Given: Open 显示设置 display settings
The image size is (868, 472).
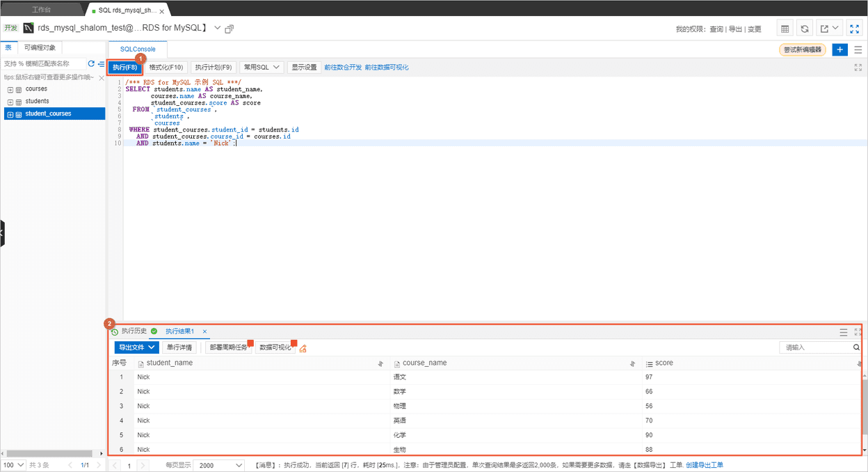Looking at the screenshot, I should click(x=304, y=68).
